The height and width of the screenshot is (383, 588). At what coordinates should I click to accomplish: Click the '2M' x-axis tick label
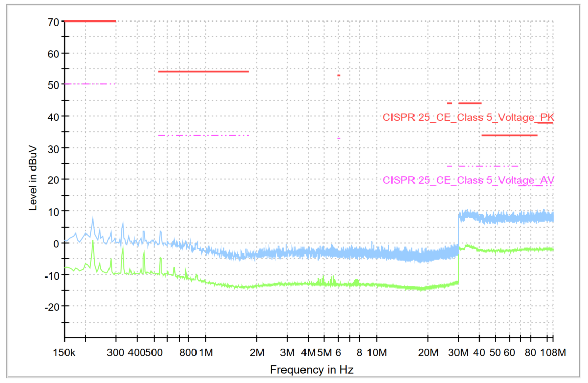(256, 353)
